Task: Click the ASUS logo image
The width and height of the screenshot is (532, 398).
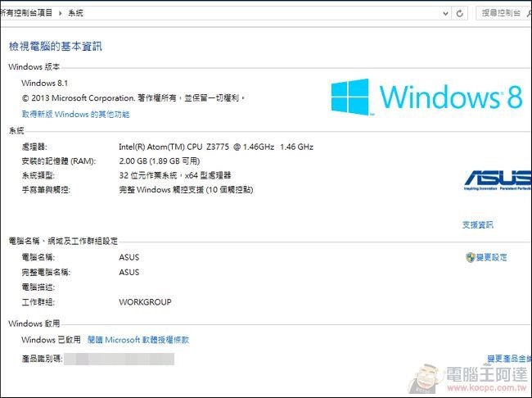Action: point(498,180)
